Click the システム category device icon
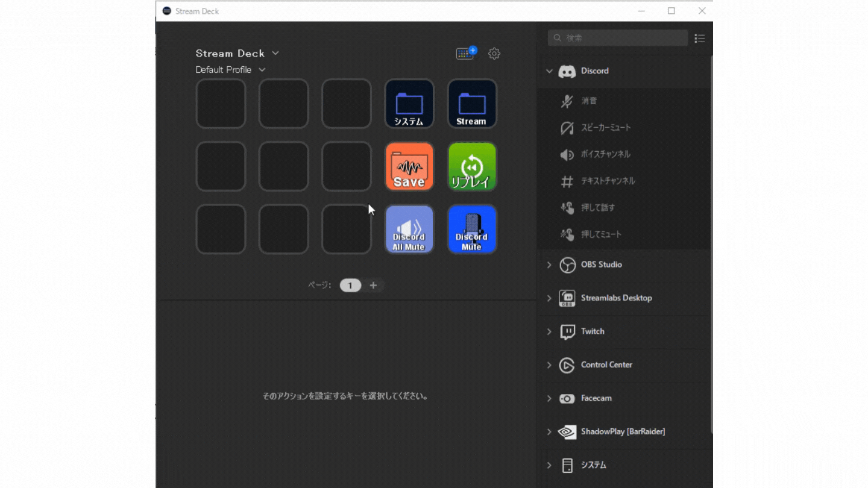868x488 pixels. 567,466
